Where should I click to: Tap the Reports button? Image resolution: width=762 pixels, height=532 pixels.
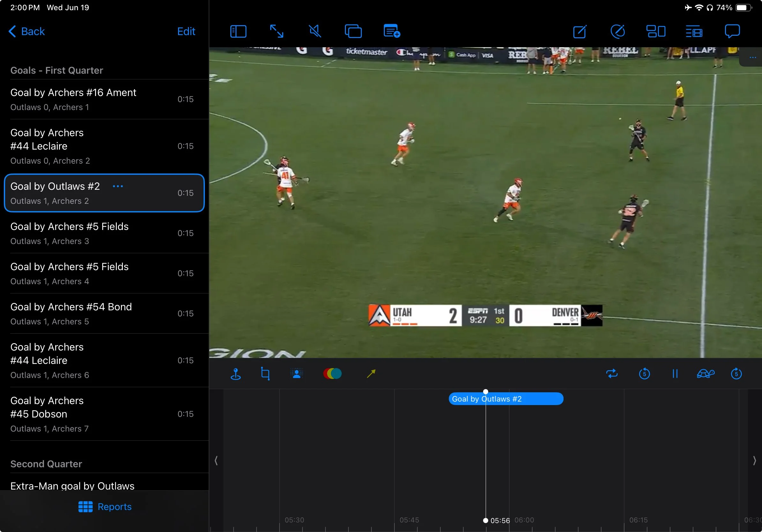105,506
